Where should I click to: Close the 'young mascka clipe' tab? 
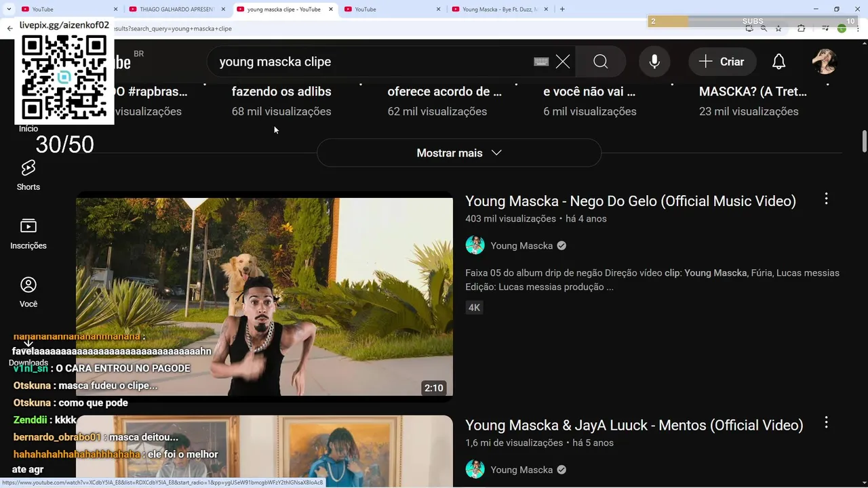click(x=331, y=9)
